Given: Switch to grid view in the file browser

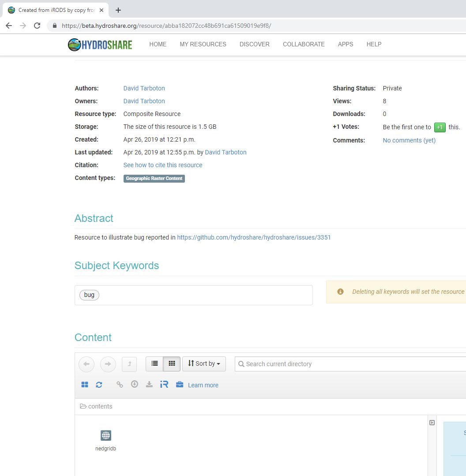Looking at the screenshot, I should pos(172,364).
